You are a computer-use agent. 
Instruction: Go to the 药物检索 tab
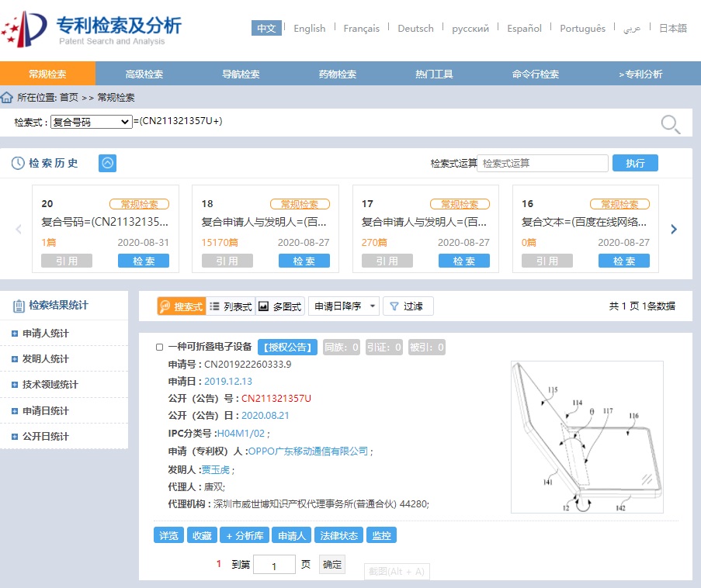338,74
